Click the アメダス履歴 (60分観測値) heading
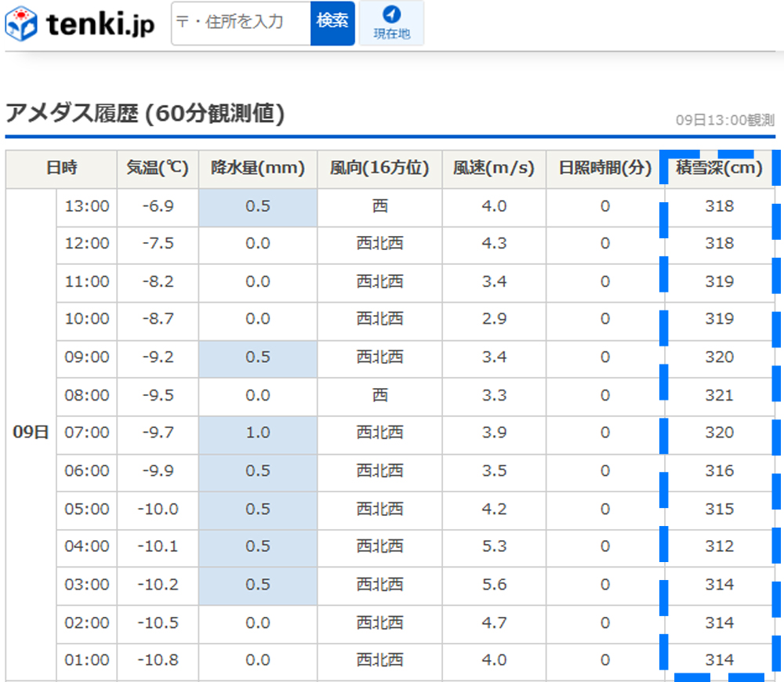784x682 pixels. [x=145, y=114]
